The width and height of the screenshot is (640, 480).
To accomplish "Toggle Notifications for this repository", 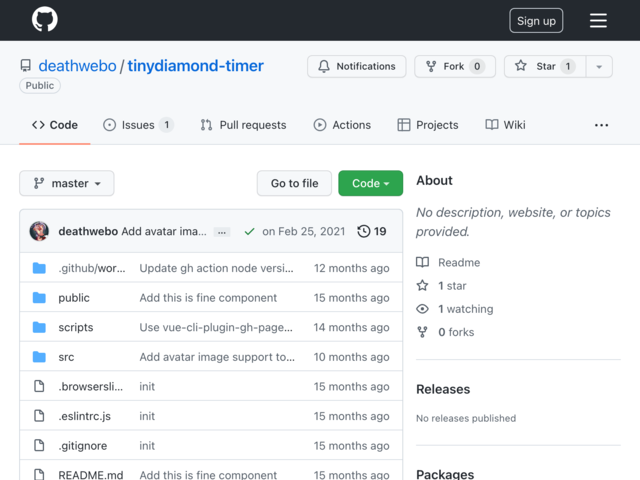I will pos(356,66).
